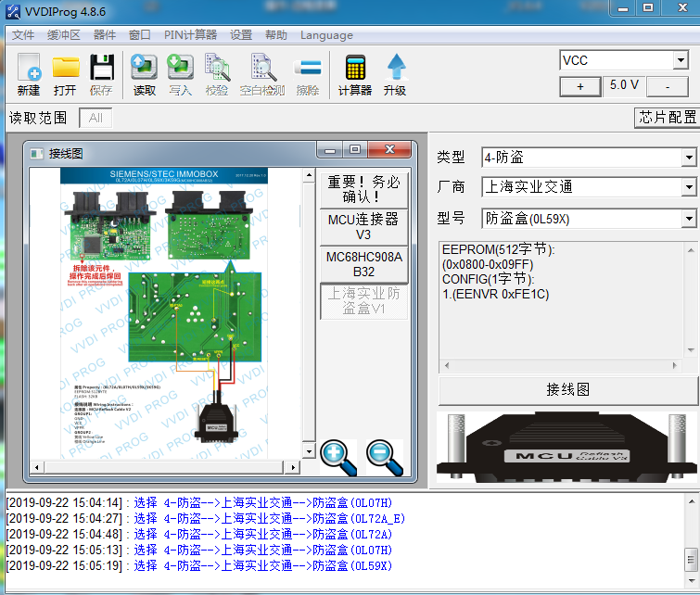Viewport: 700px width, 595px height.
Task: Expand the 类型 dropdown showing 4-防盗
Action: click(689, 158)
